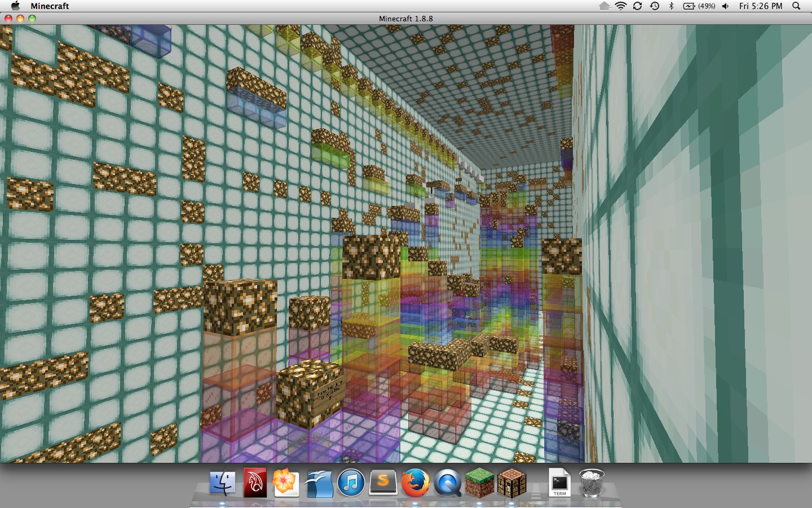Click the house-shaped menu bar icon
The width and height of the screenshot is (812, 508).
click(x=604, y=6)
